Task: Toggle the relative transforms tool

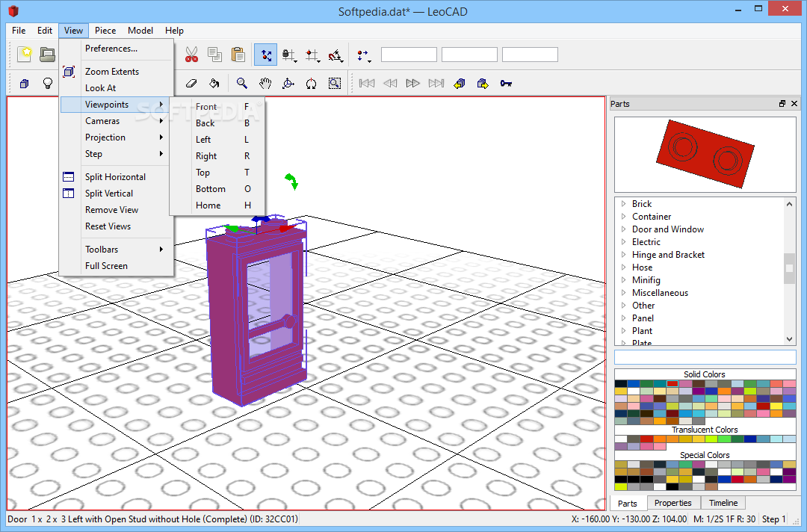Action: click(x=265, y=55)
